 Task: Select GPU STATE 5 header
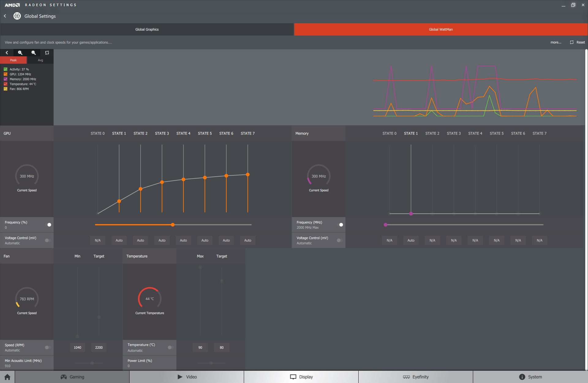(x=205, y=133)
